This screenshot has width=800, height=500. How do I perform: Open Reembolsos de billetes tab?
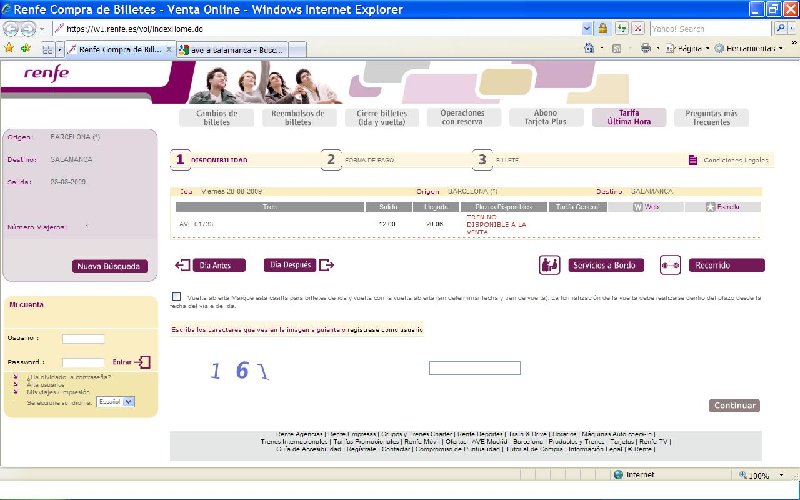coord(298,117)
